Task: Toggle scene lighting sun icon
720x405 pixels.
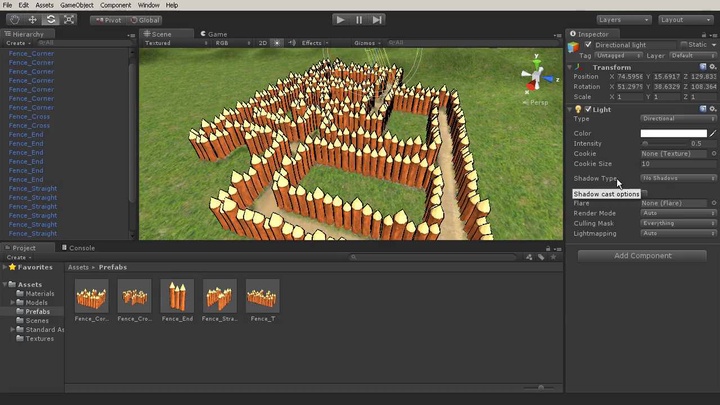Action: click(x=277, y=43)
